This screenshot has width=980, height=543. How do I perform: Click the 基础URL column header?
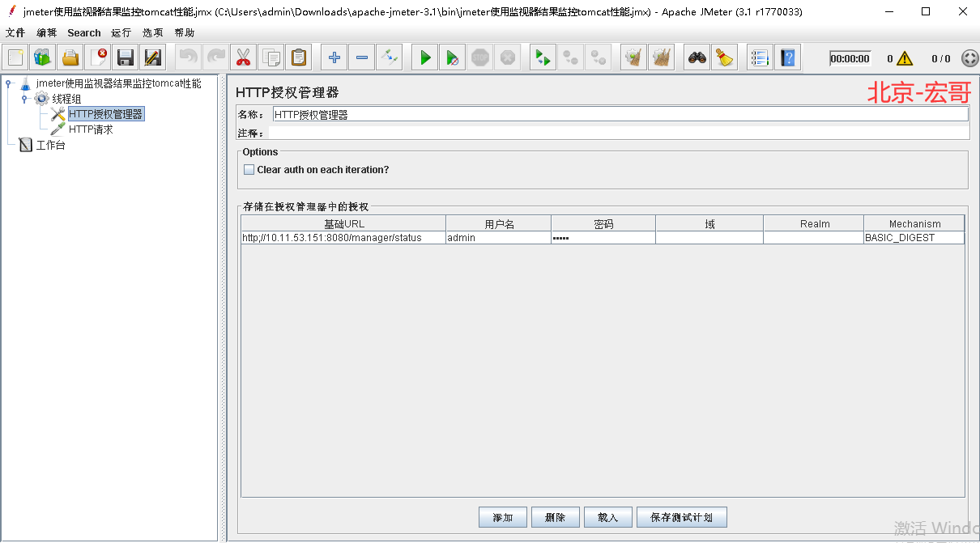pos(343,223)
